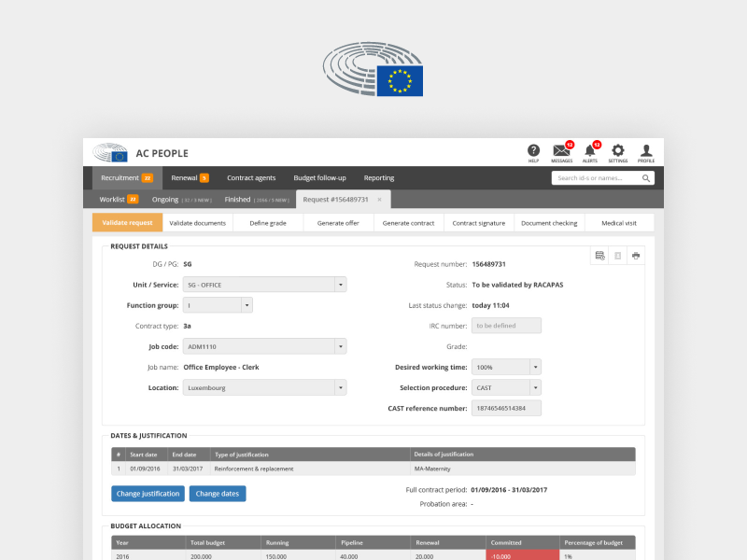Click the 31/03/2017 end date cell
This screenshot has height=560, width=747.
pyautogui.click(x=188, y=469)
